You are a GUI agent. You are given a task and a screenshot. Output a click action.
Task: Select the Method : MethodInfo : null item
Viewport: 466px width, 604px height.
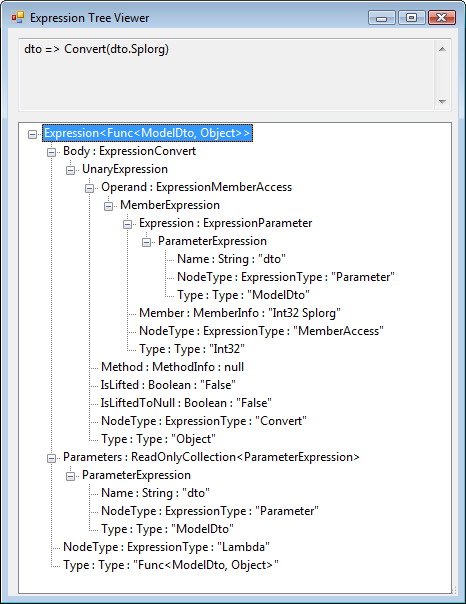pos(172,367)
